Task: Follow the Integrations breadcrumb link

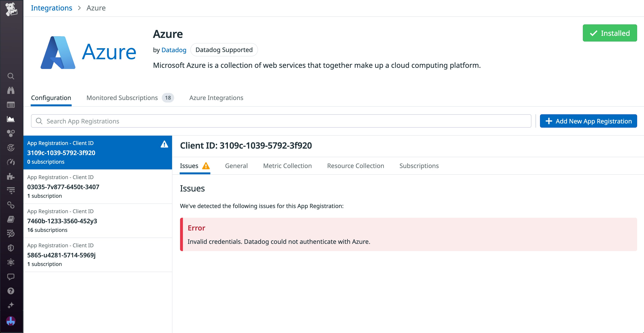Action: (51, 8)
